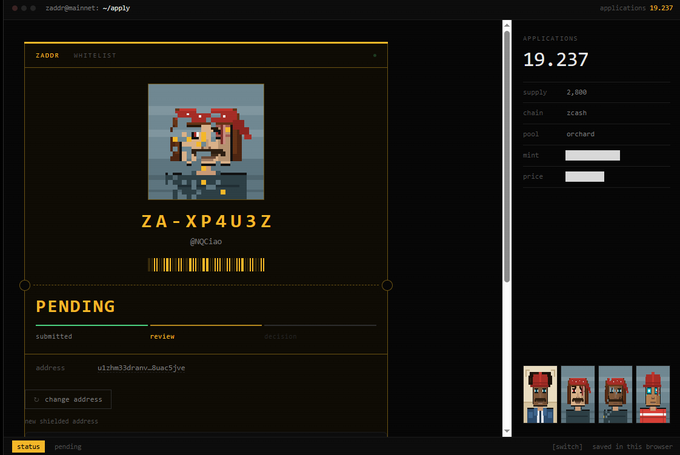Click the pool value orchard
The image size is (680, 455).
[x=580, y=134]
